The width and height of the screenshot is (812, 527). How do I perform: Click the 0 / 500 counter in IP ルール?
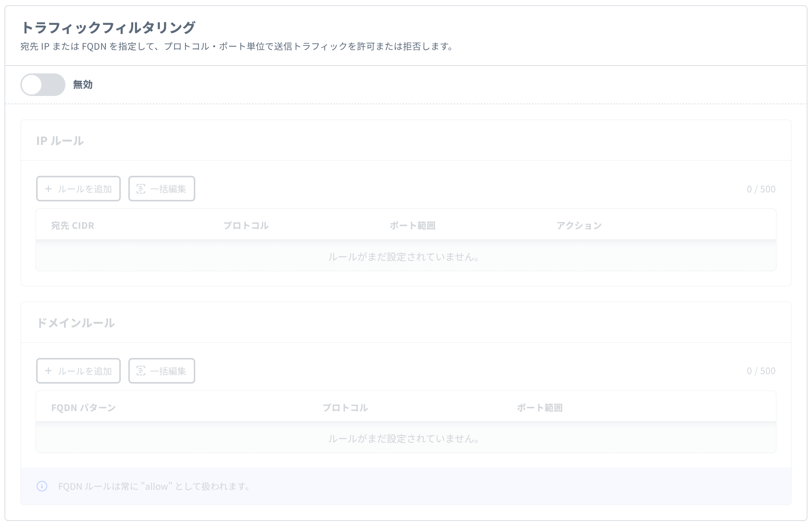pyautogui.click(x=761, y=189)
